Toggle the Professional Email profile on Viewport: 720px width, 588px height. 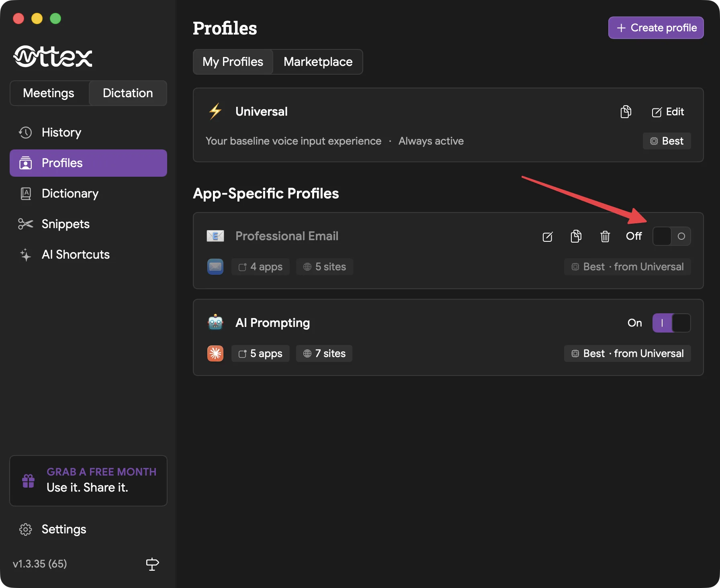pyautogui.click(x=671, y=236)
